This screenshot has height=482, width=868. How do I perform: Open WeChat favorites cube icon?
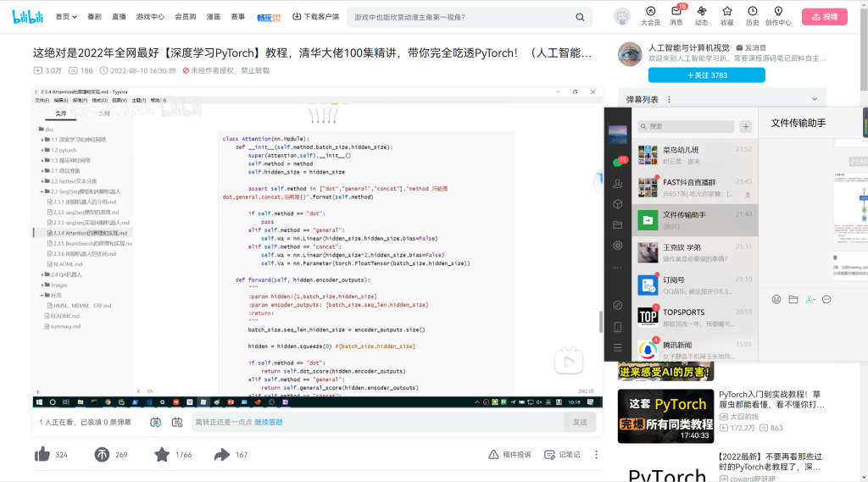pos(618,204)
